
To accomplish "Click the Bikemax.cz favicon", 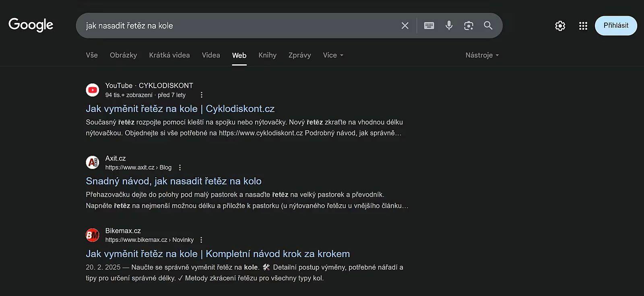I will pyautogui.click(x=93, y=235).
